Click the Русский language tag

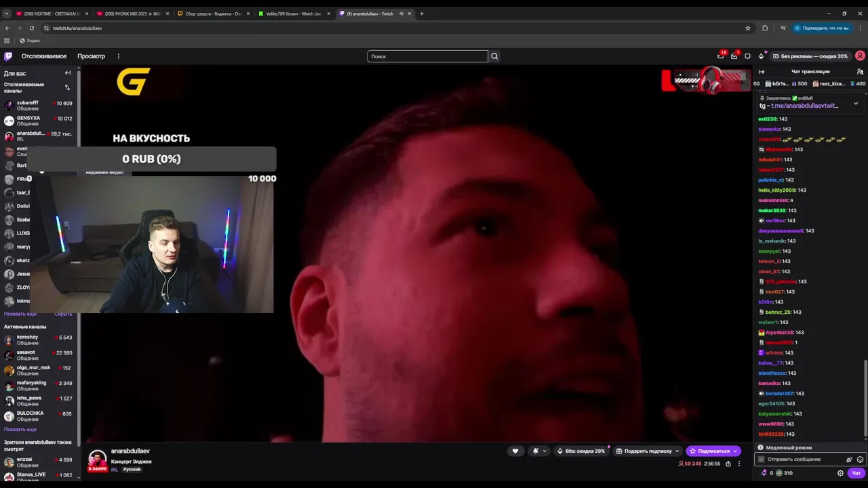[x=132, y=469]
